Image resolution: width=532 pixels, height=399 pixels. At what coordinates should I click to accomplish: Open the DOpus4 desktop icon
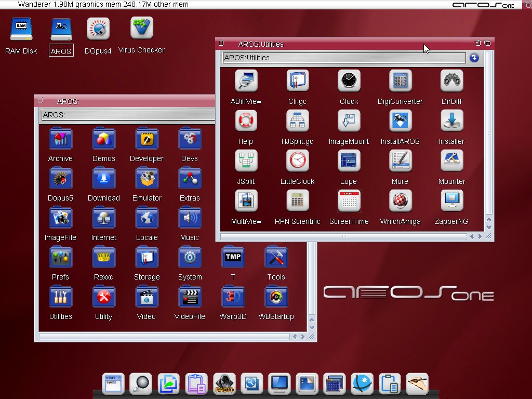[x=98, y=29]
